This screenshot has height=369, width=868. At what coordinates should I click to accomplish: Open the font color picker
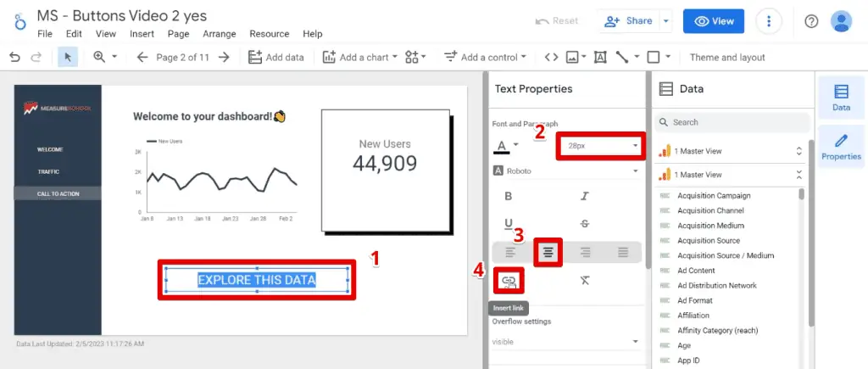point(506,147)
